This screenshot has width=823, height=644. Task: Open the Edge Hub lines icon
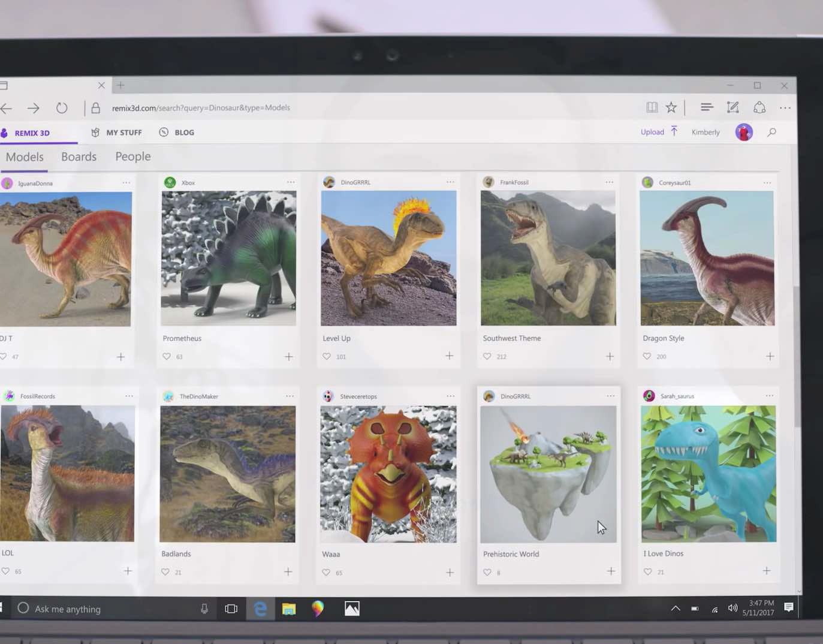point(707,107)
